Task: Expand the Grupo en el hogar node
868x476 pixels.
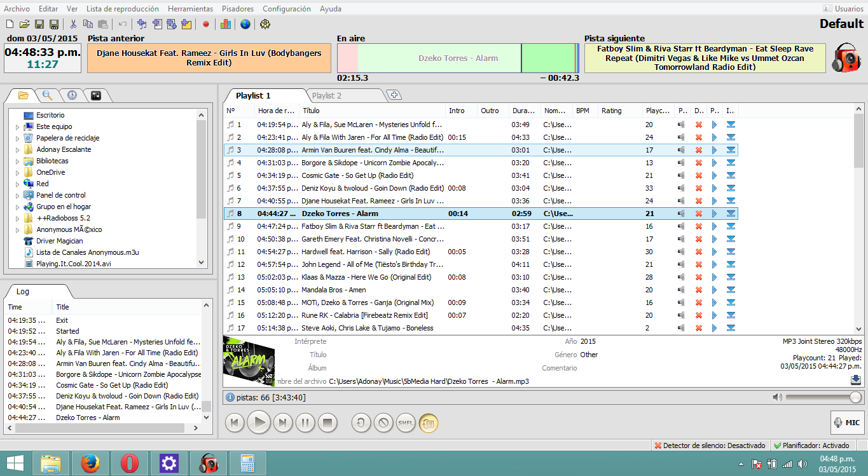Action: point(18,207)
